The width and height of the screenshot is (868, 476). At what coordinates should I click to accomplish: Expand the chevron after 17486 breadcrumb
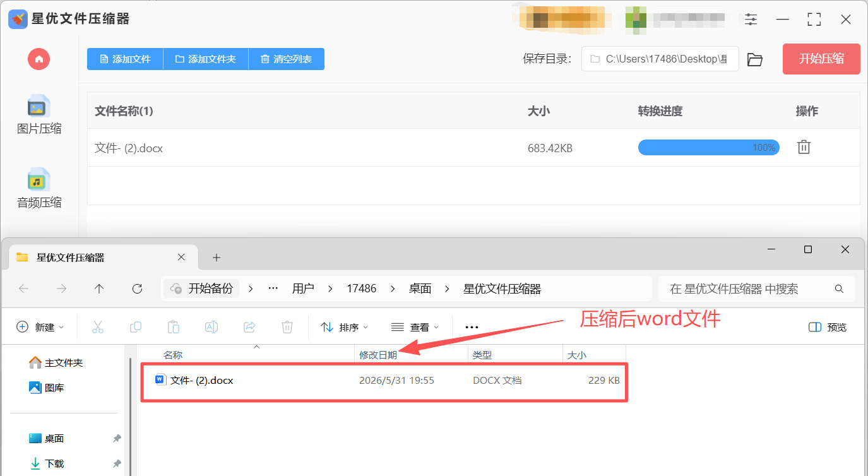click(x=393, y=289)
